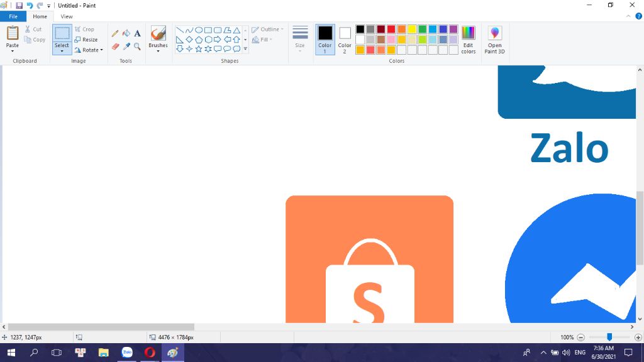Choose the Right triangle shape
The height and width of the screenshot is (362, 644).
tap(179, 40)
